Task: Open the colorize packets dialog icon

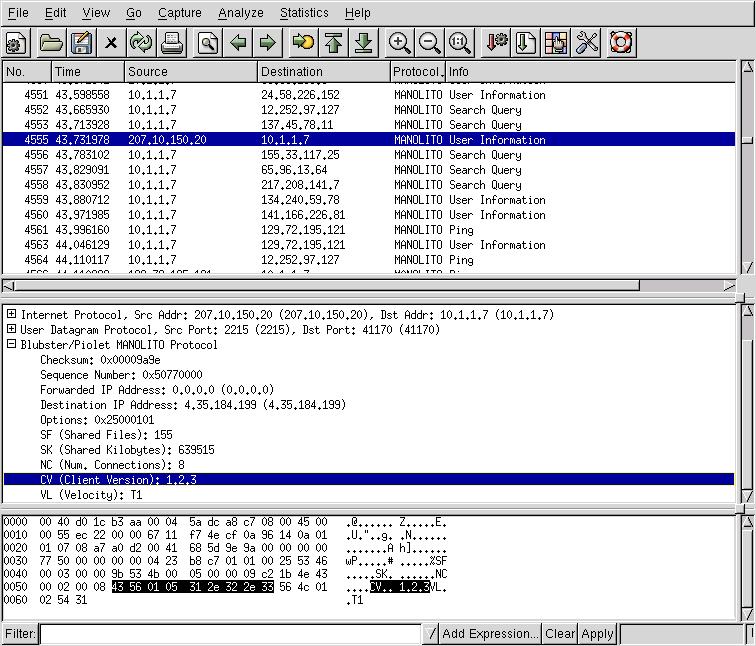Action: click(556, 43)
